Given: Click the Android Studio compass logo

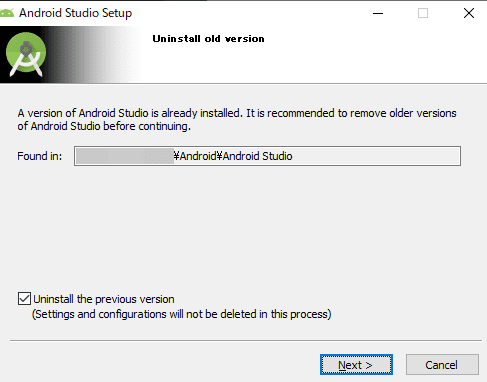Looking at the screenshot, I should pyautogui.click(x=26, y=54).
